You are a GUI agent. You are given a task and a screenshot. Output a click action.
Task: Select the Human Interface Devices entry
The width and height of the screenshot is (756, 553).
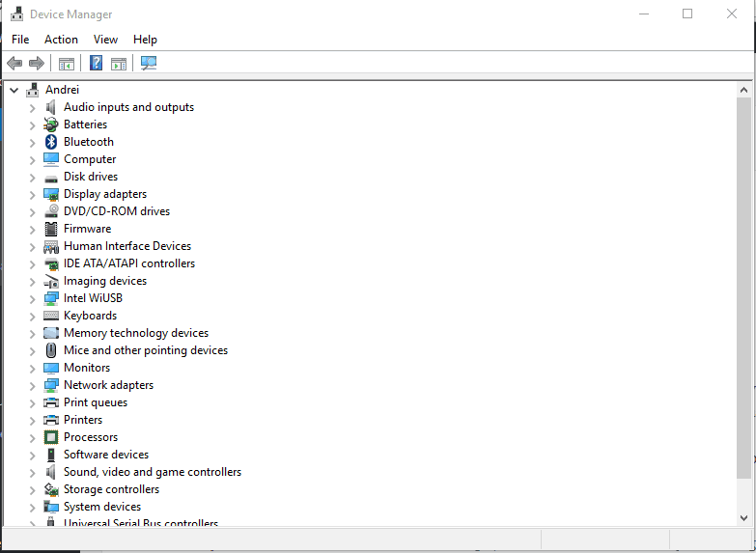click(x=127, y=246)
